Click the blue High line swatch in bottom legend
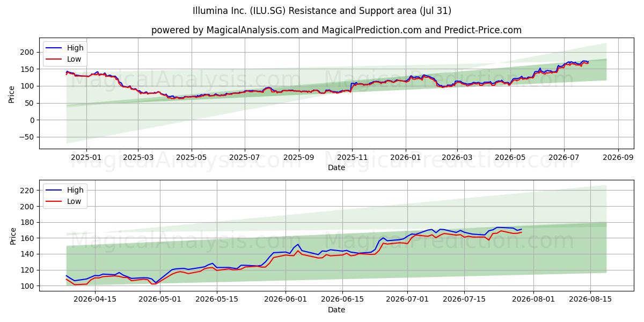The image size is (644, 322). pos(54,191)
